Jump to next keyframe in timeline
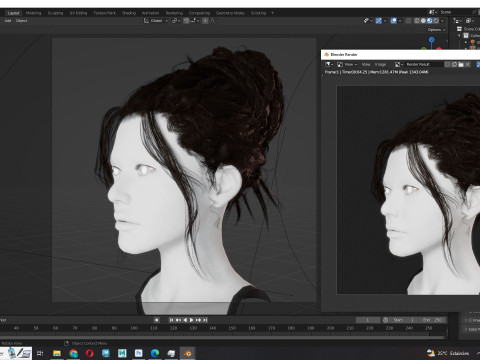The height and width of the screenshot is (360, 480). tap(199, 320)
